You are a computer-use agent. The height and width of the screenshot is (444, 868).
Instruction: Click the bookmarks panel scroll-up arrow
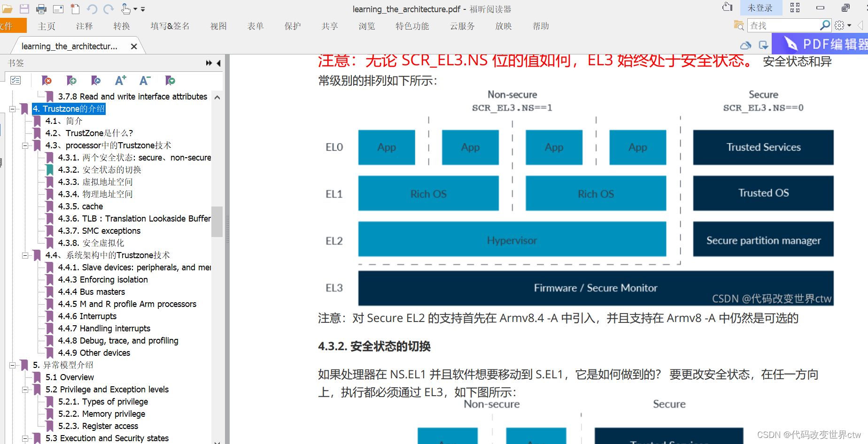coord(217,97)
